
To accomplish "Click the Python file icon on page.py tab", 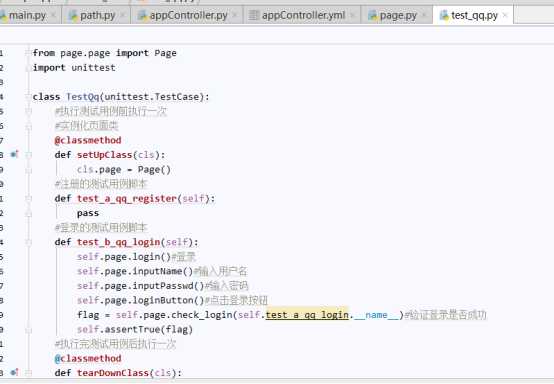I will [x=372, y=16].
